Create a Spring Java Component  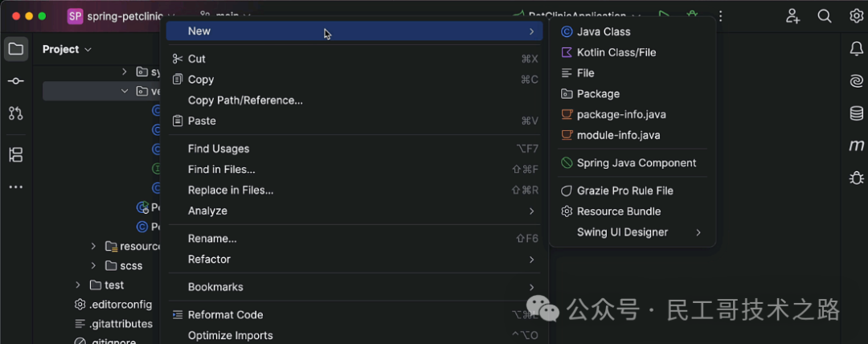[x=633, y=163]
